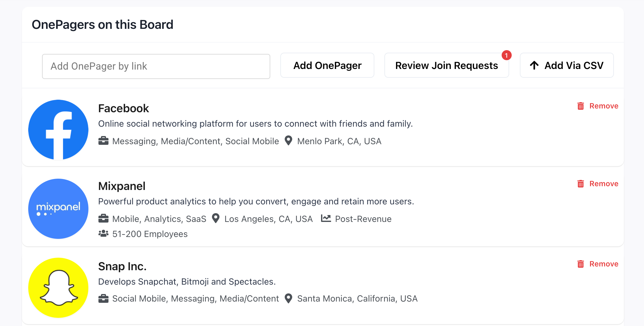The width and height of the screenshot is (644, 326).
Task: Click the employees icon under Mixpanel
Action: click(x=103, y=234)
